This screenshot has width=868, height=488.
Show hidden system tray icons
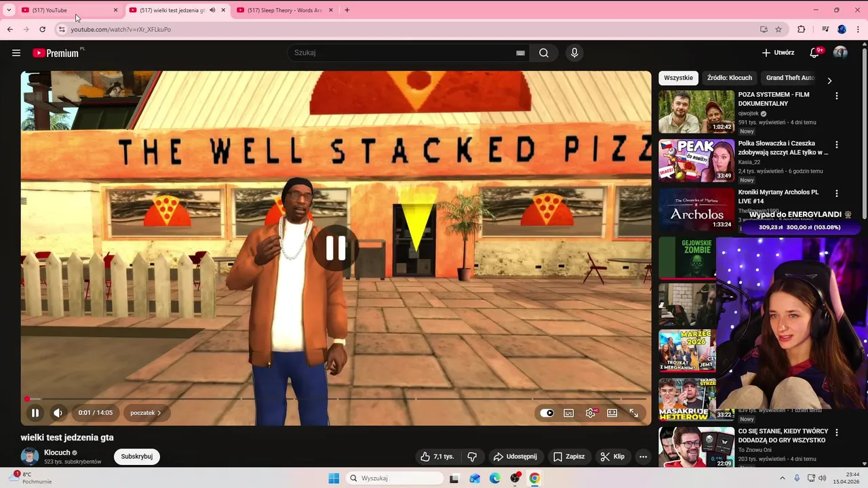click(782, 479)
